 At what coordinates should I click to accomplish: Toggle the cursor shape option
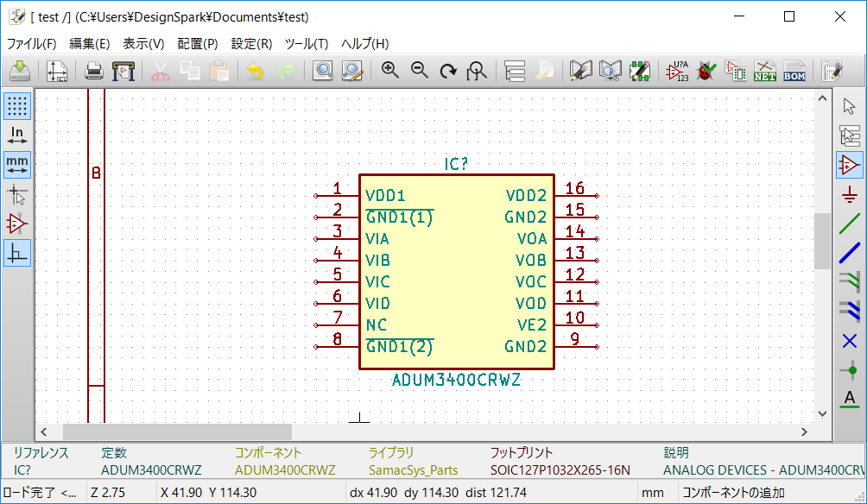tap(17, 194)
